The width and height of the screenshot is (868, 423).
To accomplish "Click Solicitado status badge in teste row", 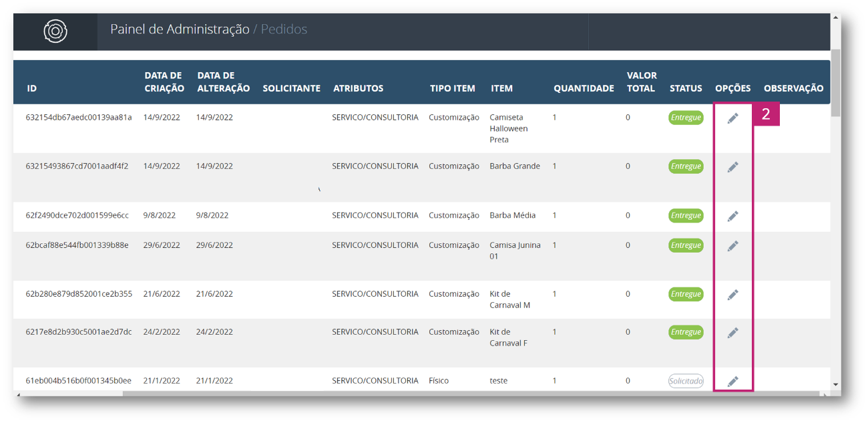I will click(x=686, y=381).
